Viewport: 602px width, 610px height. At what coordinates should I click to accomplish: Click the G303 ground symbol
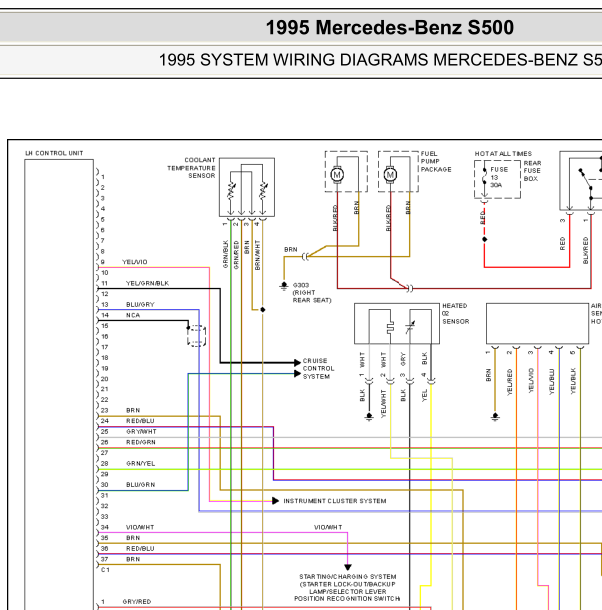284,286
